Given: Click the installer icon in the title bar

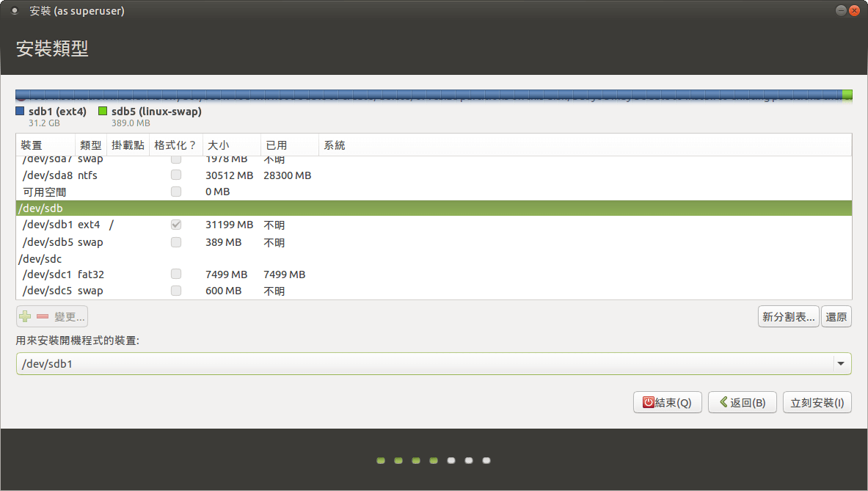Looking at the screenshot, I should 15,11.
